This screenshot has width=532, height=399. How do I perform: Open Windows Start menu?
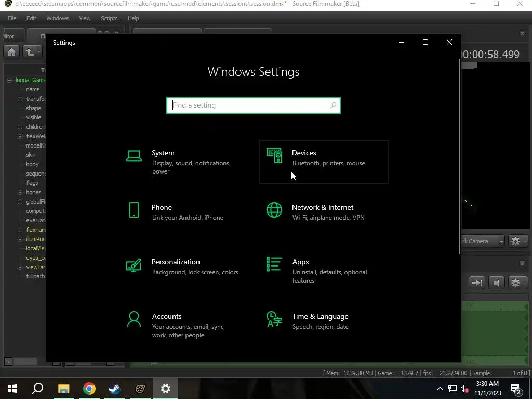[x=12, y=389]
